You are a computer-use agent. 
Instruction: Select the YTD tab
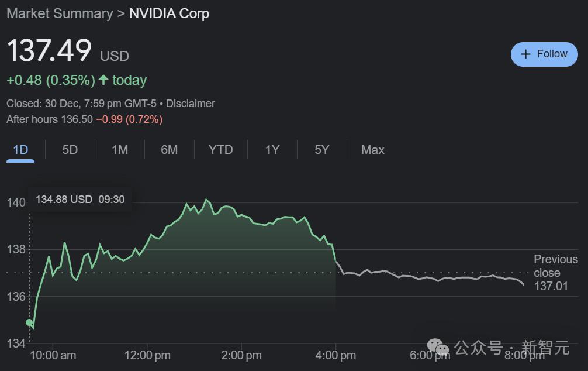tap(221, 150)
